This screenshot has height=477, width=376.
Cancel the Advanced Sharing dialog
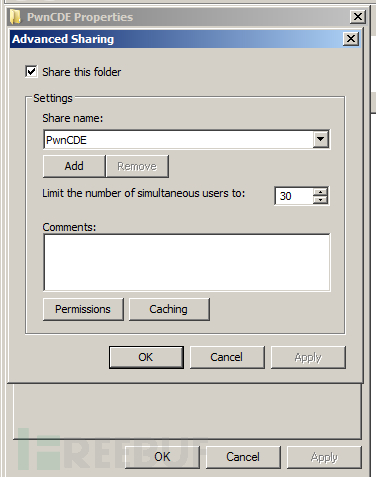tap(227, 357)
